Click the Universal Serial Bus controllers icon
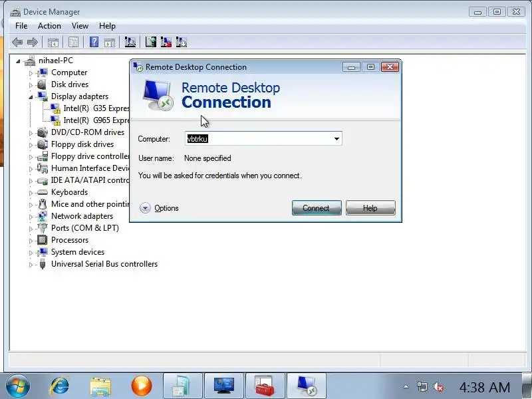This screenshot has height=399, width=532. coord(43,264)
